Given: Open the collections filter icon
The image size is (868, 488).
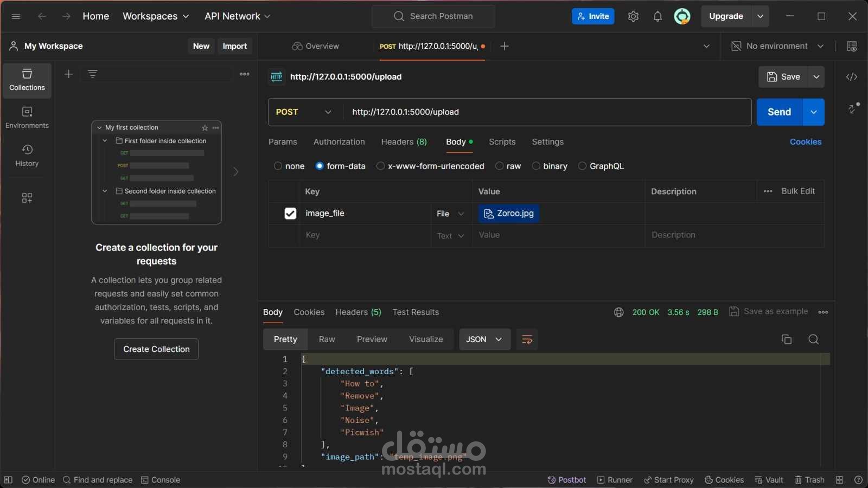Looking at the screenshot, I should (93, 74).
